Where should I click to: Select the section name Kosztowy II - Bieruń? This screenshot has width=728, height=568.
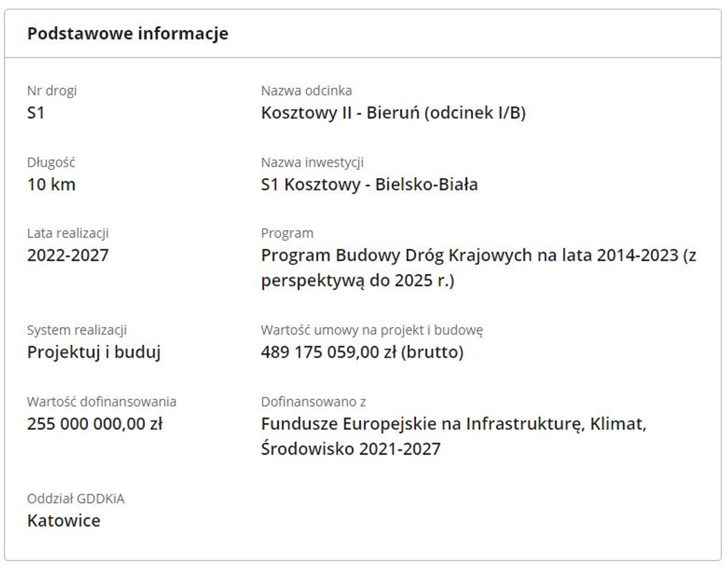(x=393, y=113)
